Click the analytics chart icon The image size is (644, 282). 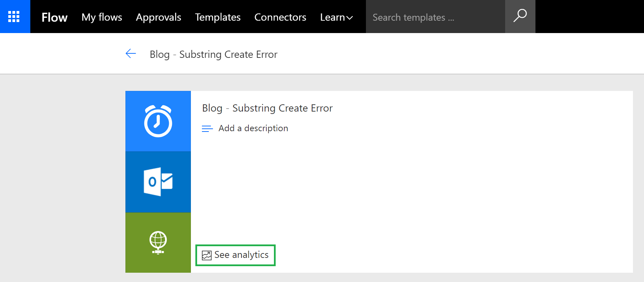pyautogui.click(x=207, y=255)
